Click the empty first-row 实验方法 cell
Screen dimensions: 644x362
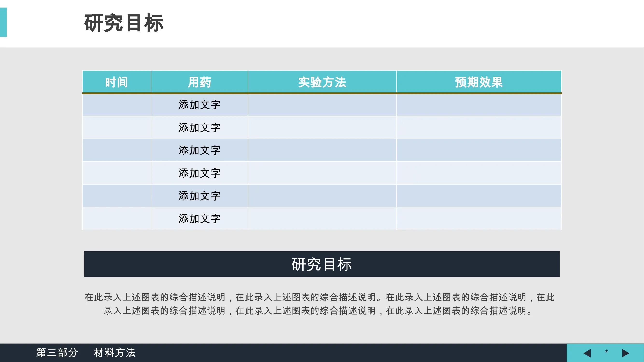pos(322,105)
